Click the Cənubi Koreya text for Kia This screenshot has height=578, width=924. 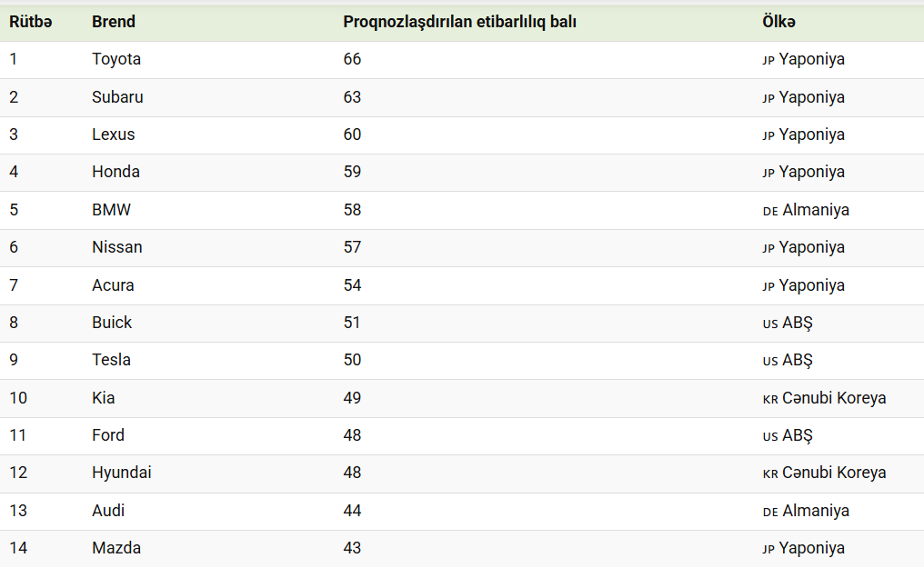[834, 398]
